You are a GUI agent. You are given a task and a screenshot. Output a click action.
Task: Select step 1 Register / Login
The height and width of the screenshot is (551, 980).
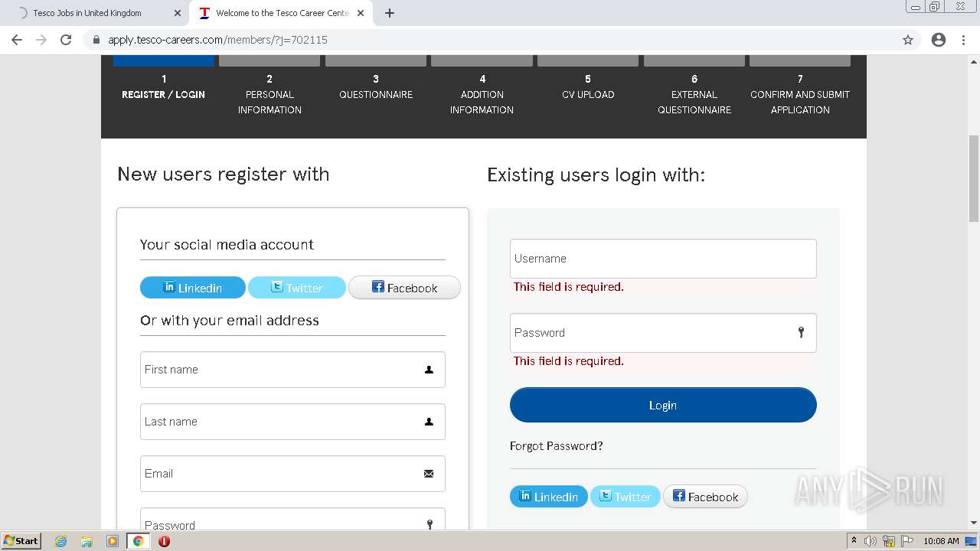click(163, 86)
